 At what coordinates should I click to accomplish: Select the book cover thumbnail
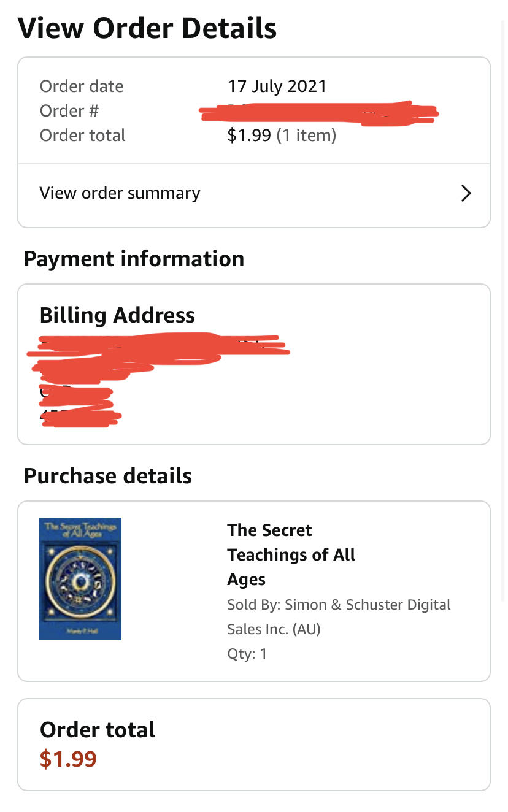[x=80, y=578]
